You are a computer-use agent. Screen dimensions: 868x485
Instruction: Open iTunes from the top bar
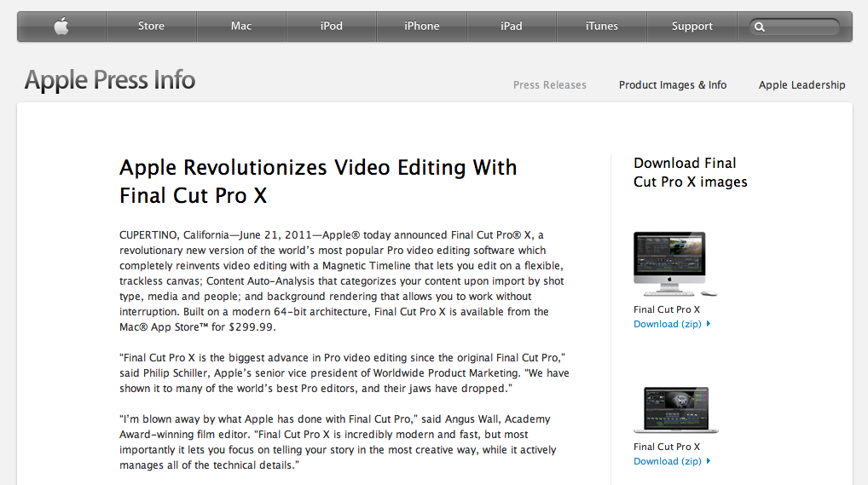(x=602, y=26)
